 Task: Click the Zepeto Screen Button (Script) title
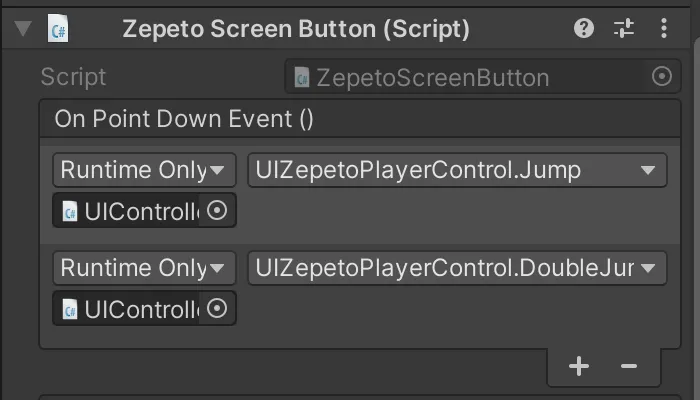pyautogui.click(x=296, y=29)
